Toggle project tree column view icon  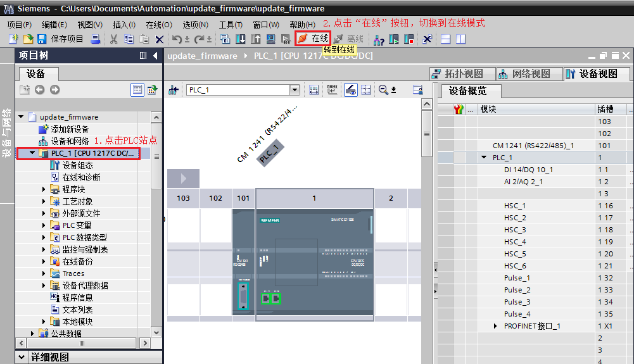coord(143,55)
